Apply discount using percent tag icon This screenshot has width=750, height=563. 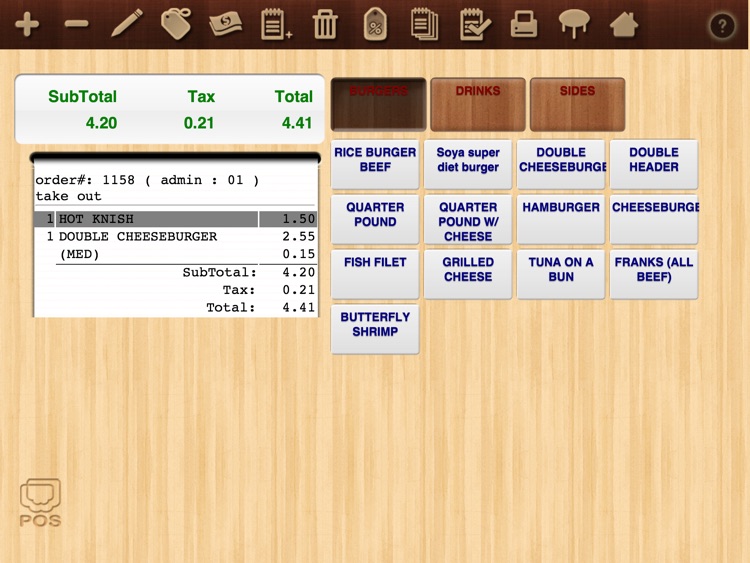375,24
